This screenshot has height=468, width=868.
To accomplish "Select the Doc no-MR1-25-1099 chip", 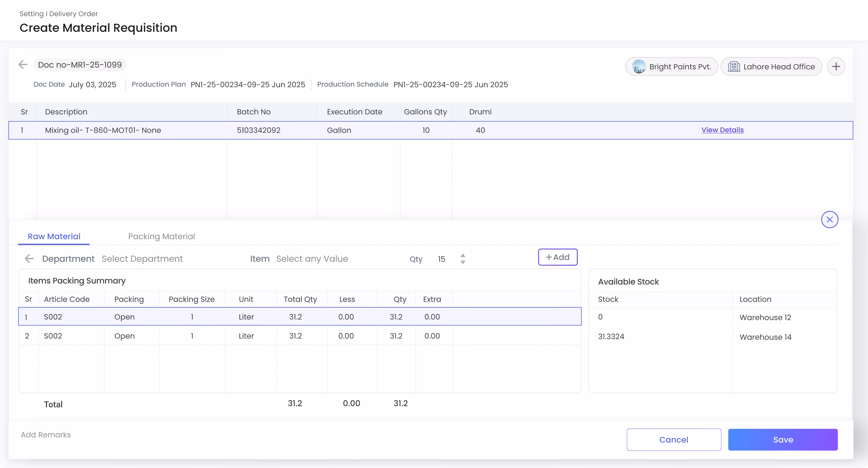I will (x=80, y=64).
